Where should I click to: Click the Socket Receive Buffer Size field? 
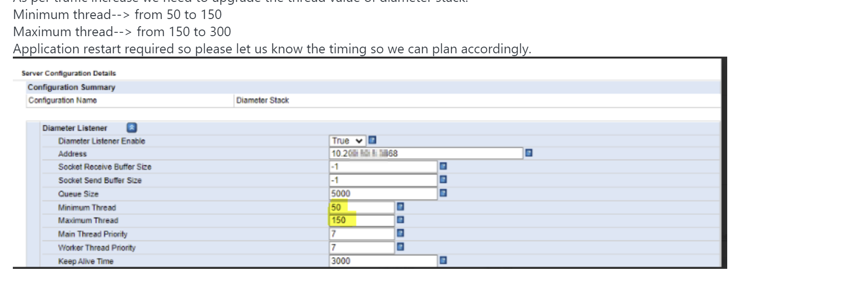(x=383, y=167)
